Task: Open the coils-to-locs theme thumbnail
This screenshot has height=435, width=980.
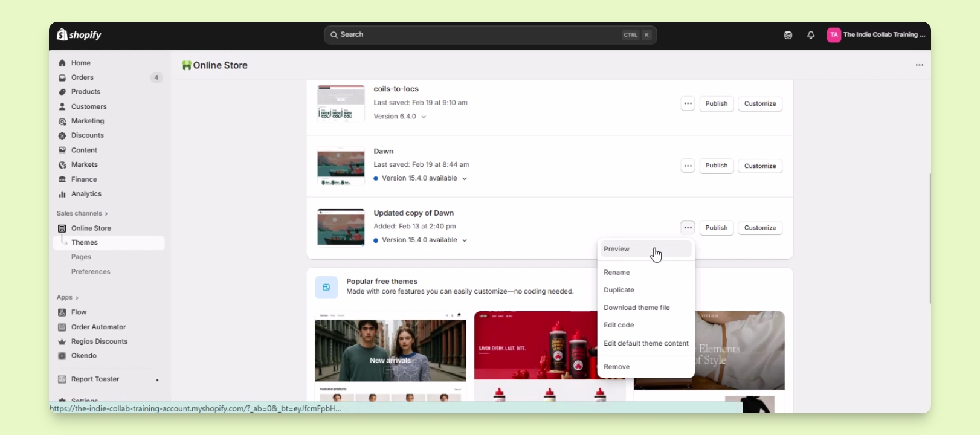Action: (341, 104)
